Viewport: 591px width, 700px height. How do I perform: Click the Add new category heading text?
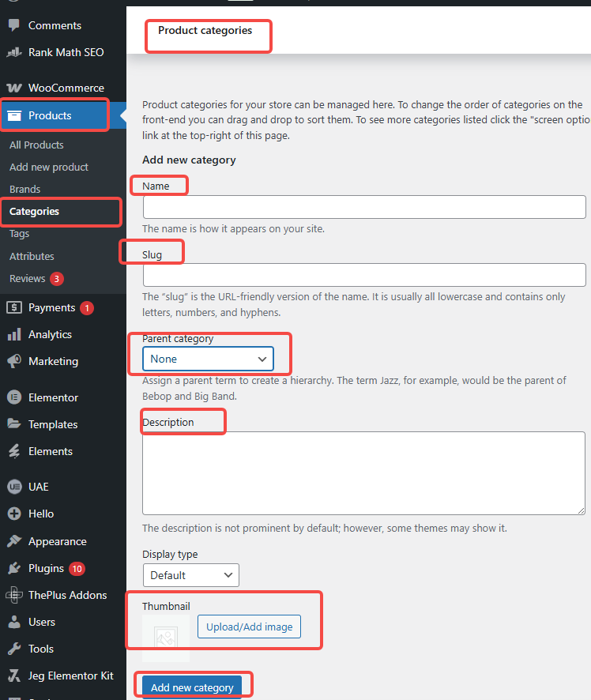point(189,160)
